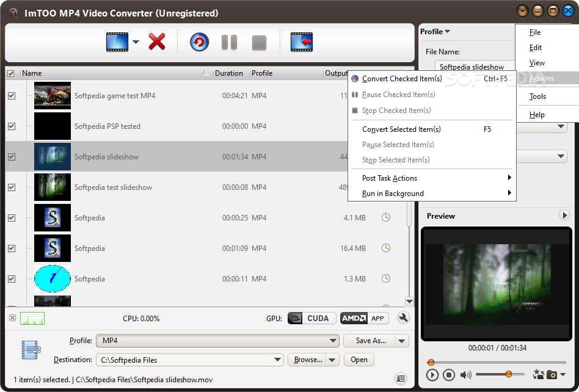Uncheck the 00:00:25 Softpedia item checkbox

click(x=12, y=218)
